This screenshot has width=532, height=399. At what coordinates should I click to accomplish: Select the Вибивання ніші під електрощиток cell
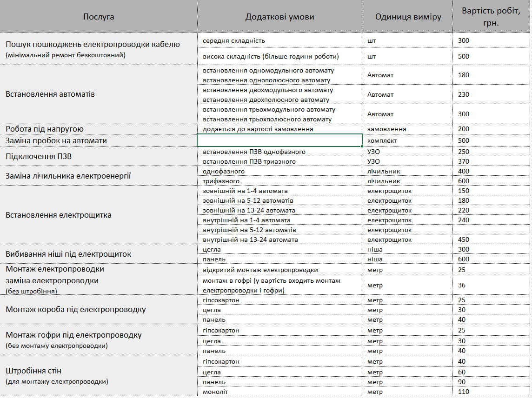(99, 254)
